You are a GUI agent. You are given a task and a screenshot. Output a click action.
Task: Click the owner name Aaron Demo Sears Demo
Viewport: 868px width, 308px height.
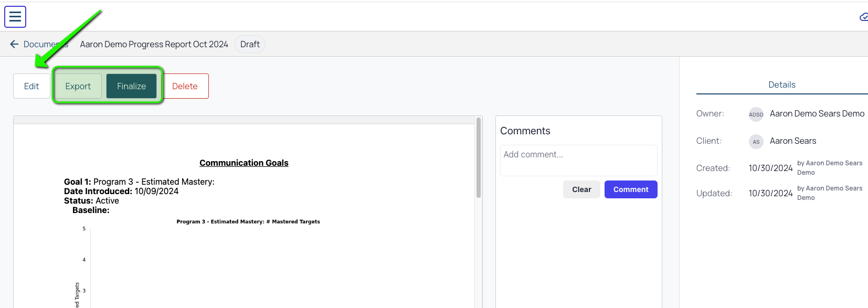[817, 113]
